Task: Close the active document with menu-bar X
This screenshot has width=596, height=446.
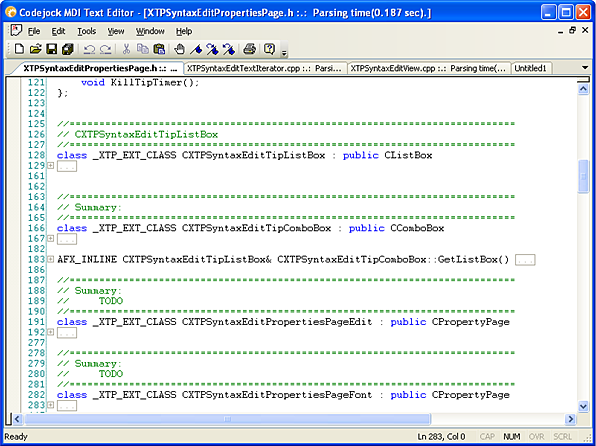Action: pos(585,30)
